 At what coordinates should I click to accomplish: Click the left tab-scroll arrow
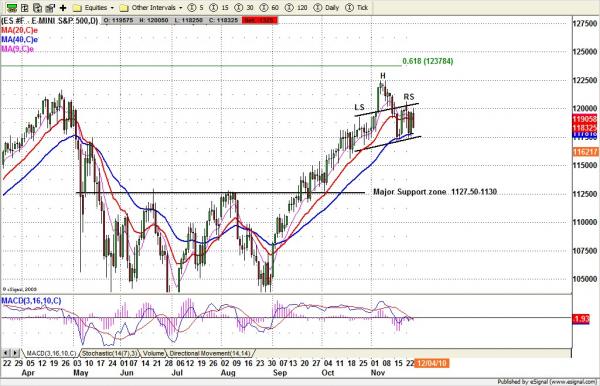point(6,353)
